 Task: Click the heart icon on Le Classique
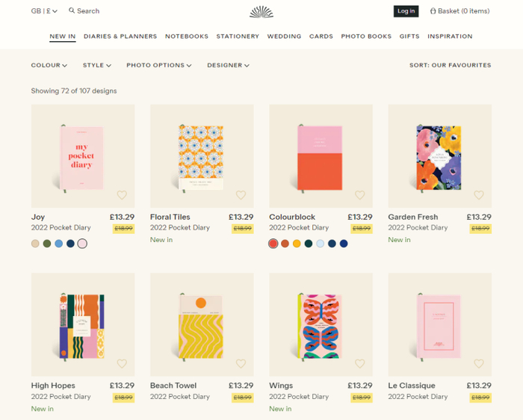pyautogui.click(x=479, y=364)
